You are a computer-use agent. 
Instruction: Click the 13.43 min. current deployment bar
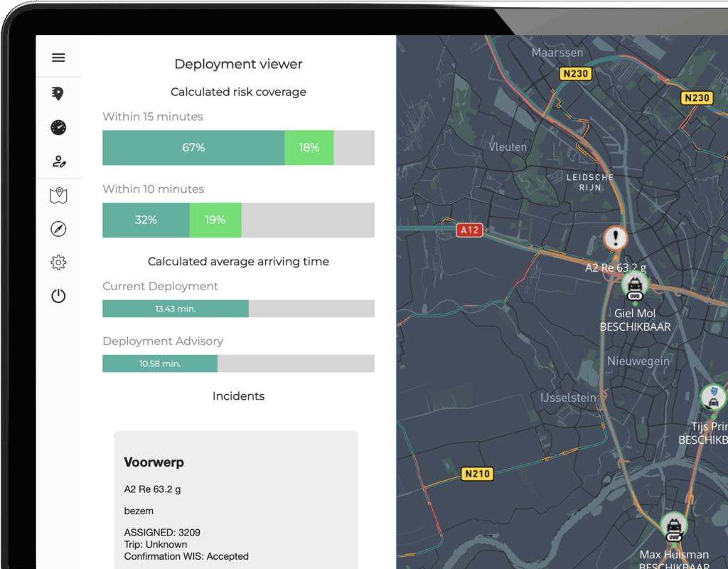(176, 309)
